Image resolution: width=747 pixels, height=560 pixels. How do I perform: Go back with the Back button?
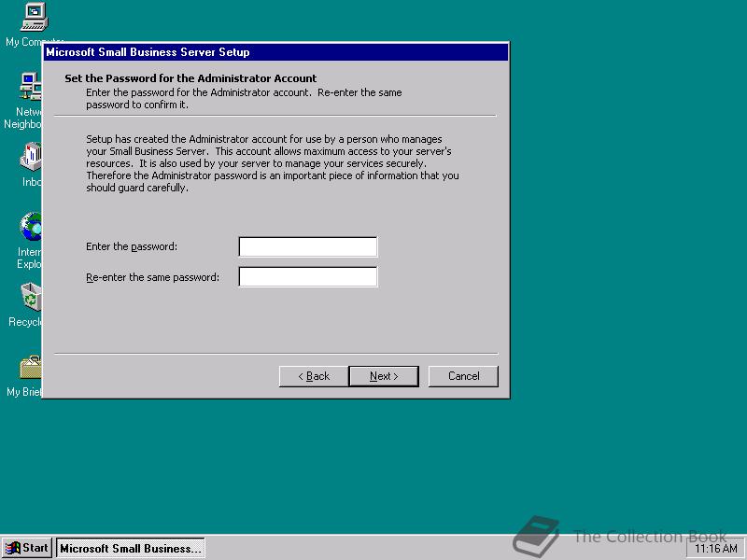pos(314,376)
